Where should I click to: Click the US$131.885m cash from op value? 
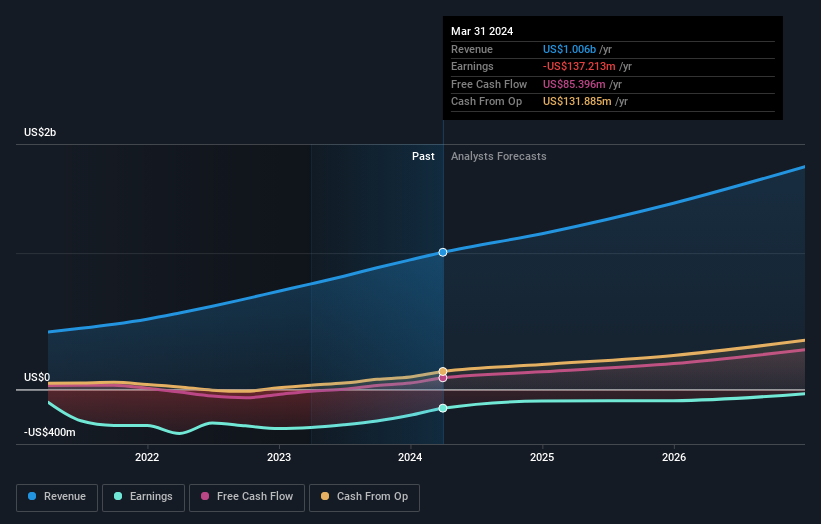pos(577,102)
